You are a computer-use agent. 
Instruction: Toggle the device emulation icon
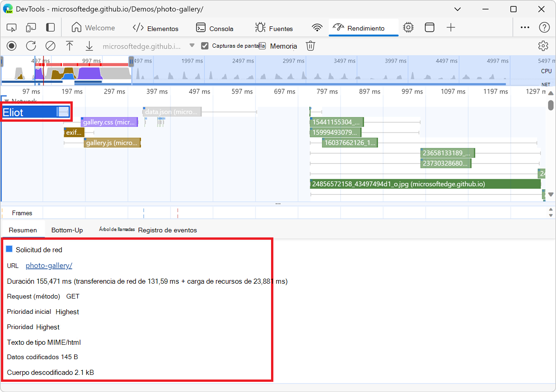coord(31,28)
